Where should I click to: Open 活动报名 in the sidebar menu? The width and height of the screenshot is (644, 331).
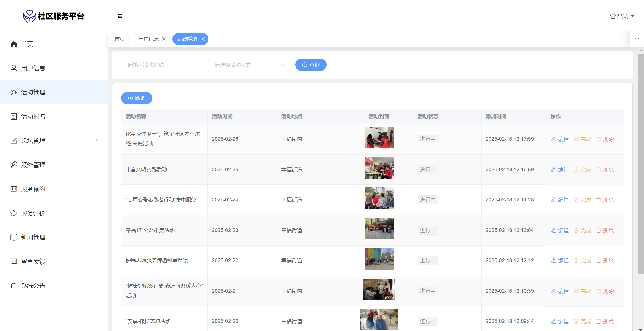tap(33, 117)
